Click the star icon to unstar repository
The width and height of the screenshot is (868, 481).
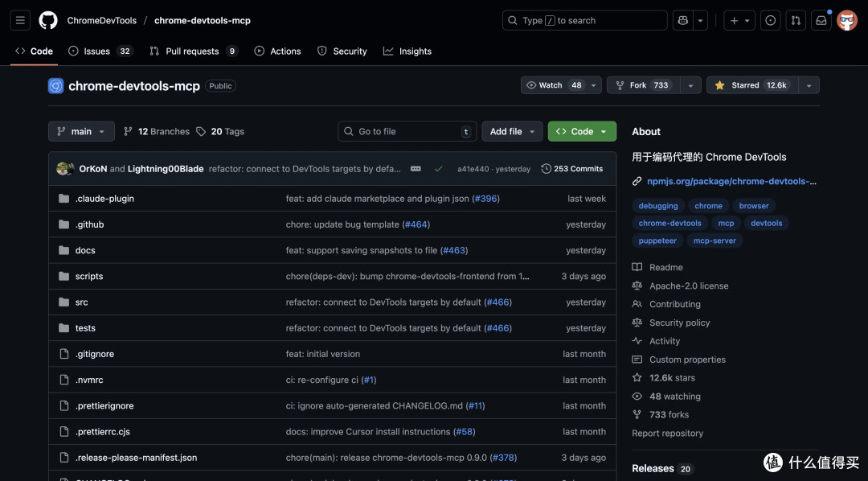point(719,85)
